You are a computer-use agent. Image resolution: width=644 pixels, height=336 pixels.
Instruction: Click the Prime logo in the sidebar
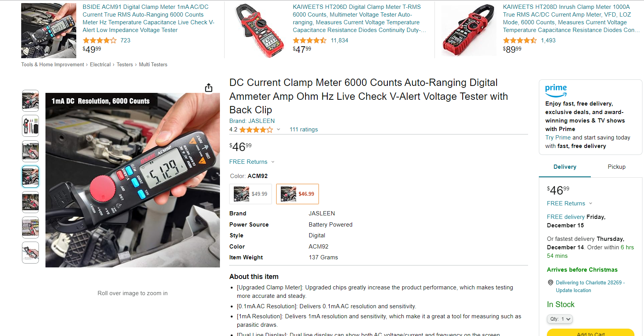(556, 91)
